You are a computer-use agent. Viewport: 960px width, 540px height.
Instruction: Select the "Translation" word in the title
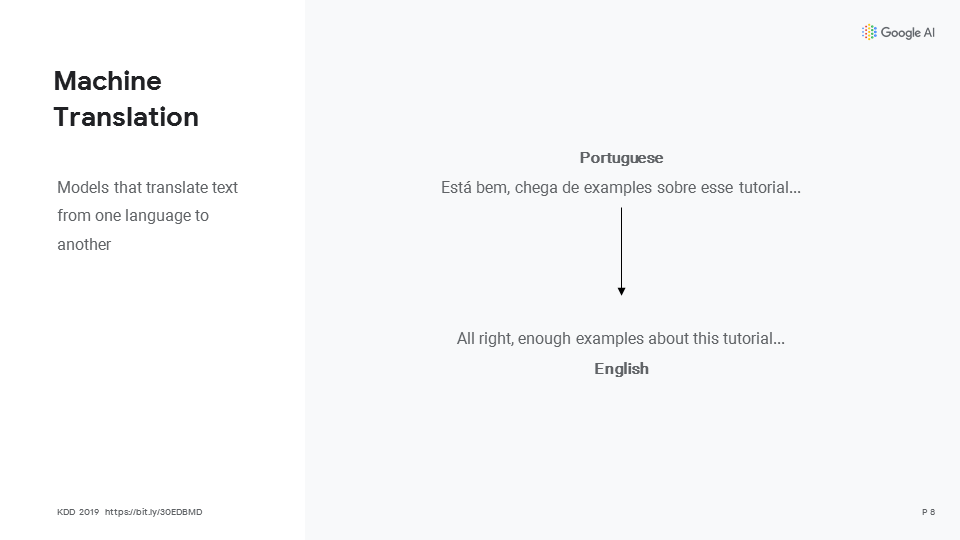[x=126, y=117]
